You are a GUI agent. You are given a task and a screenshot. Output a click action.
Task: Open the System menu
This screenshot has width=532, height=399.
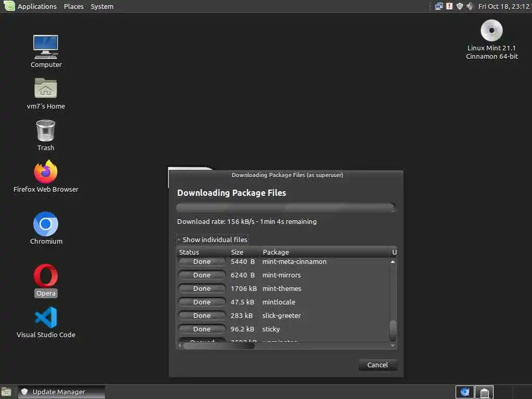point(102,6)
